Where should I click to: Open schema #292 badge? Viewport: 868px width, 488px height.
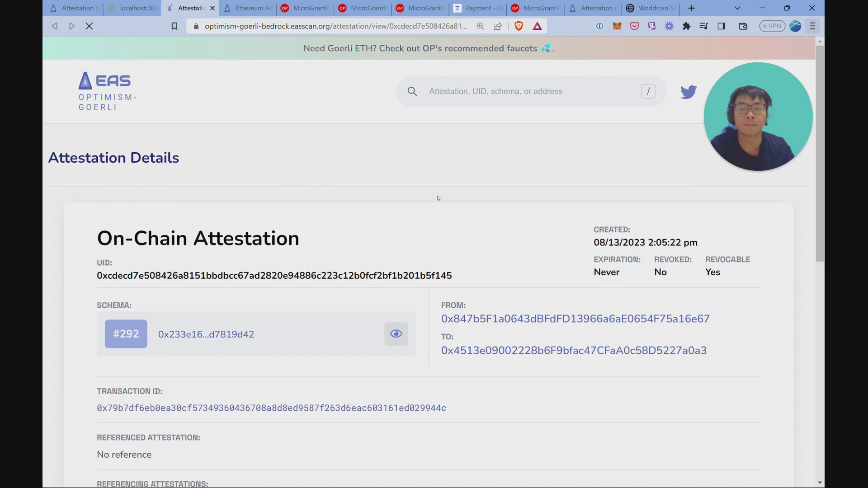[126, 334]
